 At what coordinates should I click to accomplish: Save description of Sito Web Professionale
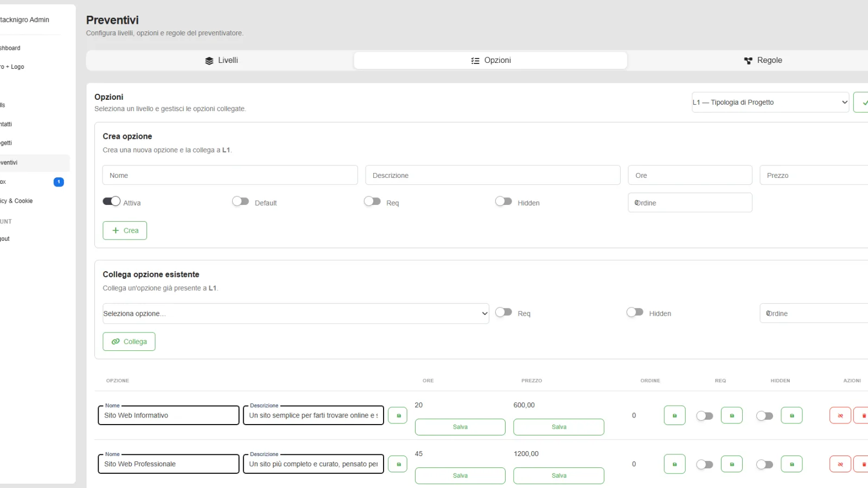(x=398, y=464)
